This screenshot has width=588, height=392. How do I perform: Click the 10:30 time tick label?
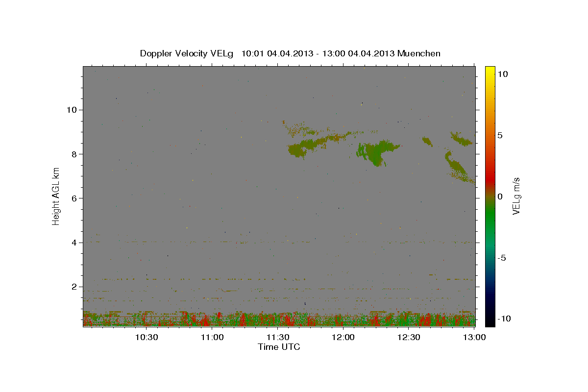pos(146,337)
